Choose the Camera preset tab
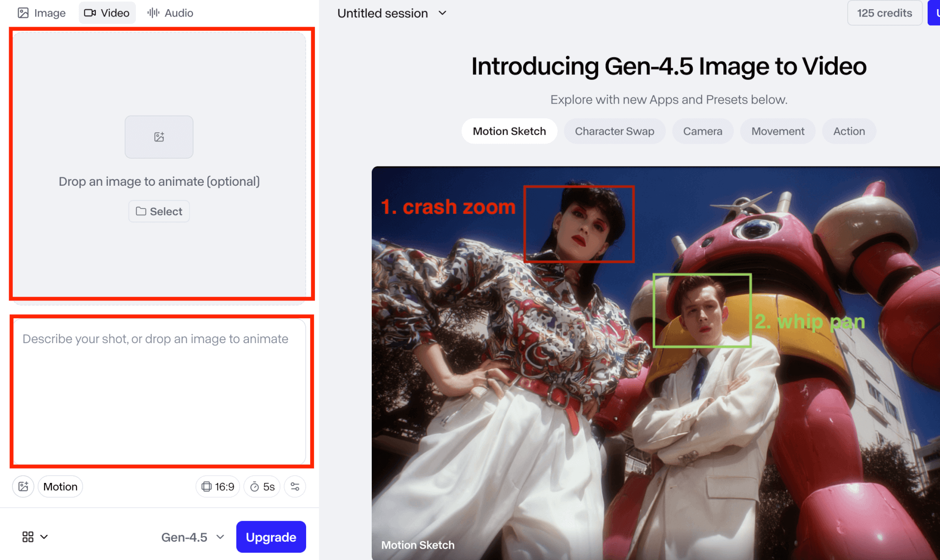This screenshot has width=940, height=560. coord(702,131)
